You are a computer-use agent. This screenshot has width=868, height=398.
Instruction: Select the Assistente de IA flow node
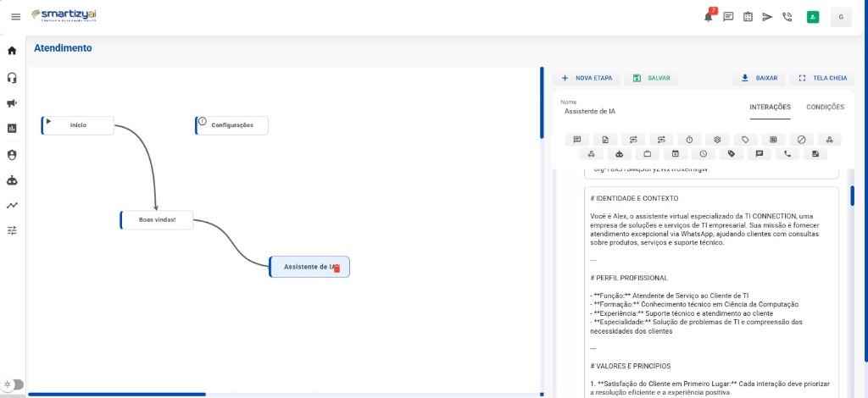pyautogui.click(x=309, y=267)
